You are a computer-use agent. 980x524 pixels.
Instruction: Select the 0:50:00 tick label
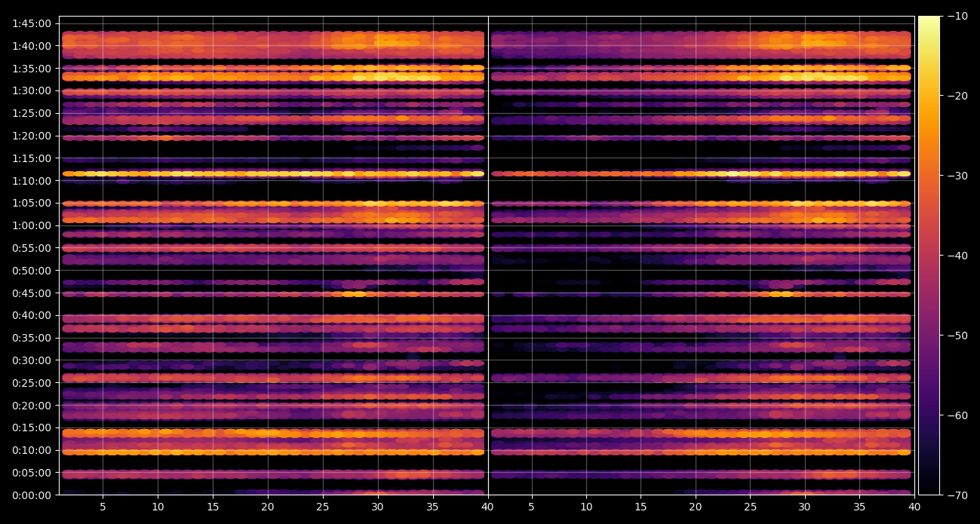[x=32, y=271]
